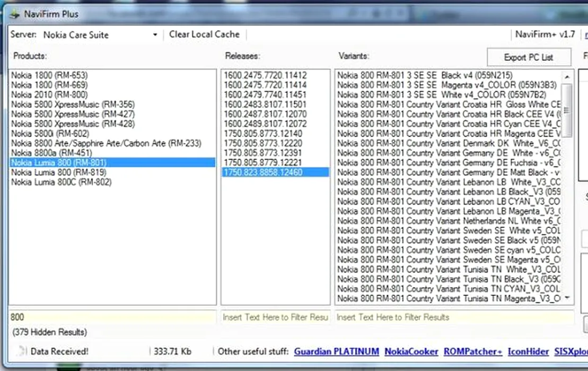Screen dimensions: 588x371
Task: Open the NokiaCooker link
Action: pyautogui.click(x=411, y=351)
